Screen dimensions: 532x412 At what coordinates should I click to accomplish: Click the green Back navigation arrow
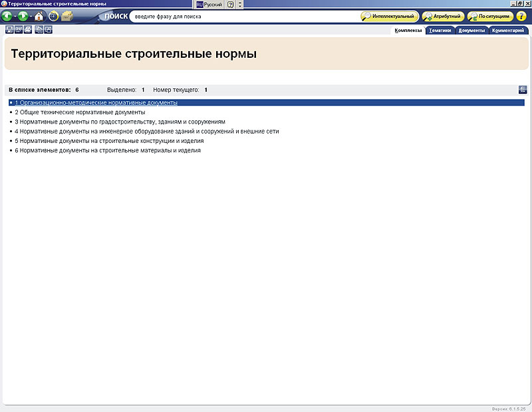pyautogui.click(x=7, y=16)
